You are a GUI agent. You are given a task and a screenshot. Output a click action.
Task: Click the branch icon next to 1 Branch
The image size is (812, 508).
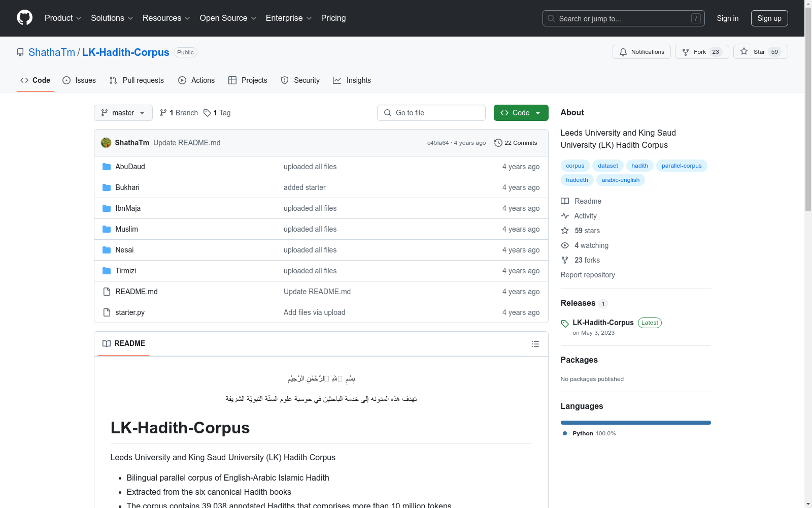click(163, 113)
